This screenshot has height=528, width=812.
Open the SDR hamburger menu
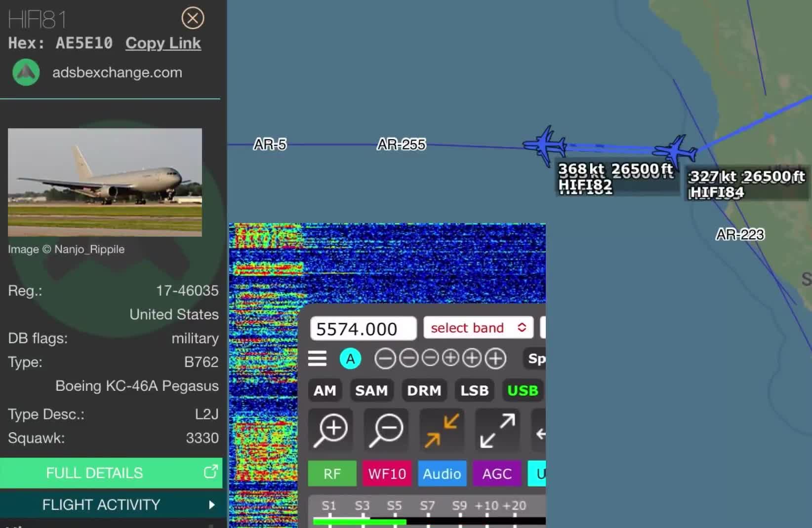(318, 359)
